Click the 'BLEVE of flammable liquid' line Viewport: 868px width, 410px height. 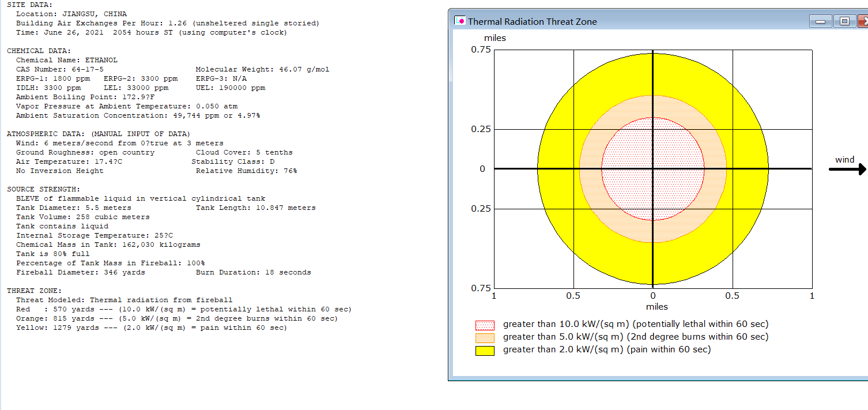(x=141, y=198)
